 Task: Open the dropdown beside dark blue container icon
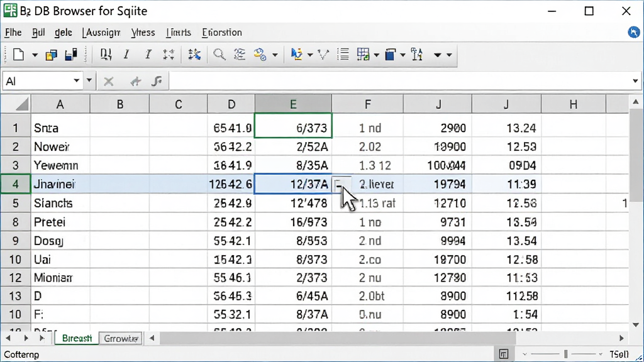[402, 55]
